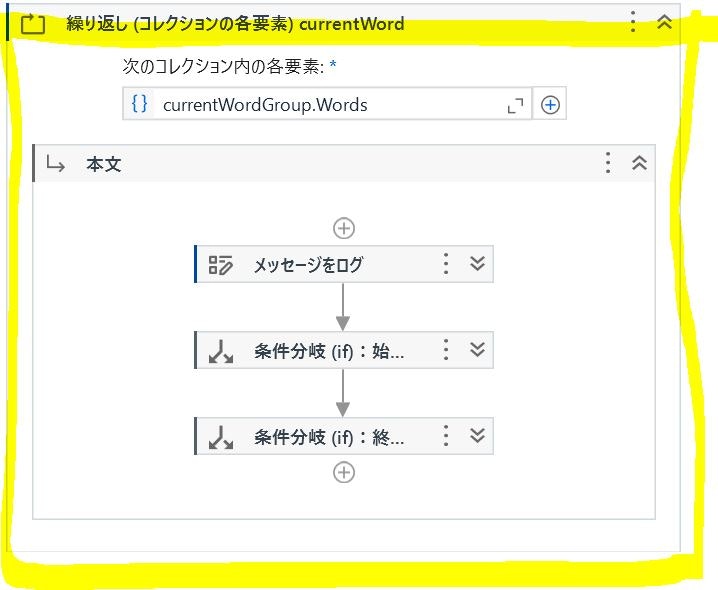718x590 pixels.
Task: Open options menu for 繰り返し currentWord activity
Action: (x=633, y=22)
